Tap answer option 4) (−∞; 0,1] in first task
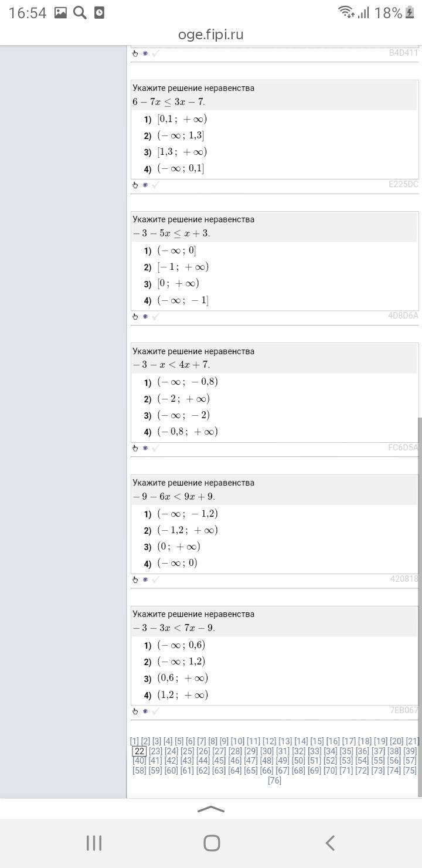This screenshot has height=868, width=422. (x=181, y=169)
